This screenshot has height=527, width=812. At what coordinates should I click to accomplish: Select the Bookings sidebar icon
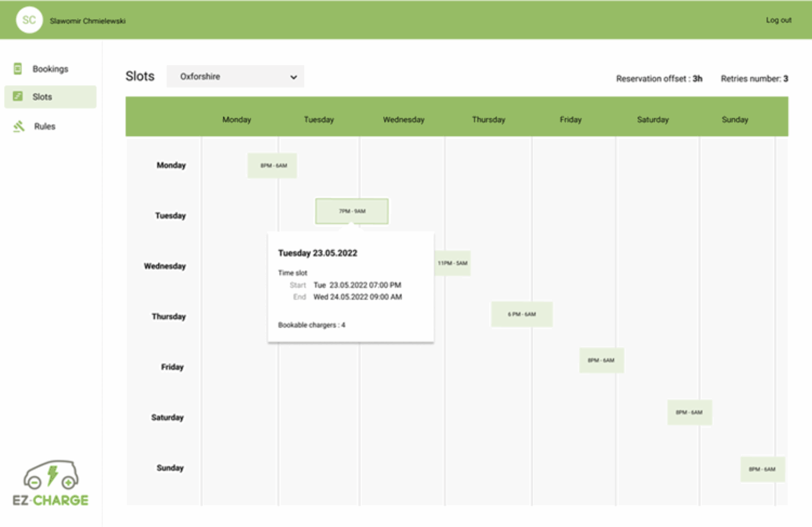(19, 68)
